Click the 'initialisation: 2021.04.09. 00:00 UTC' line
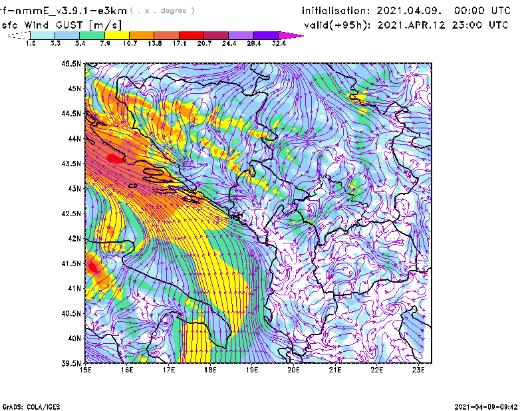532x411 pixels. [406, 11]
